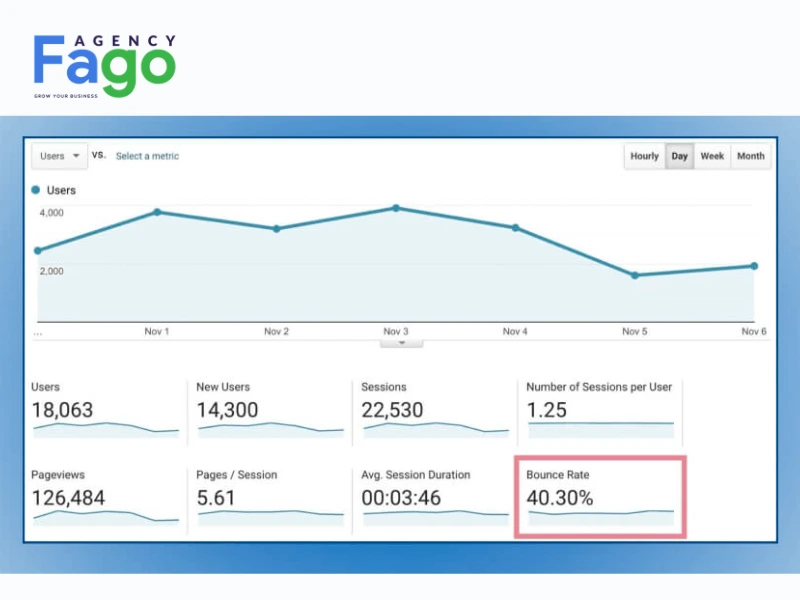Click the New Users sparkline chart
Screen dimensions: 800x600
[271, 430]
